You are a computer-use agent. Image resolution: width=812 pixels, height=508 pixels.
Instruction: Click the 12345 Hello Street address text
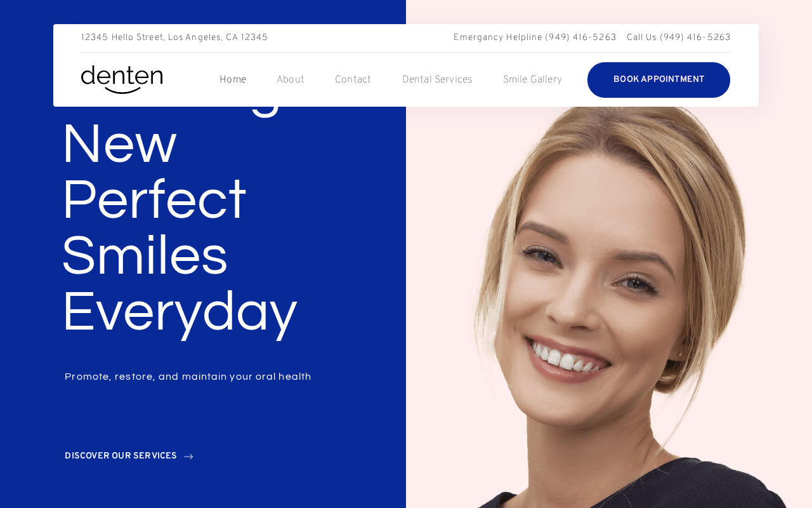pyautogui.click(x=174, y=38)
